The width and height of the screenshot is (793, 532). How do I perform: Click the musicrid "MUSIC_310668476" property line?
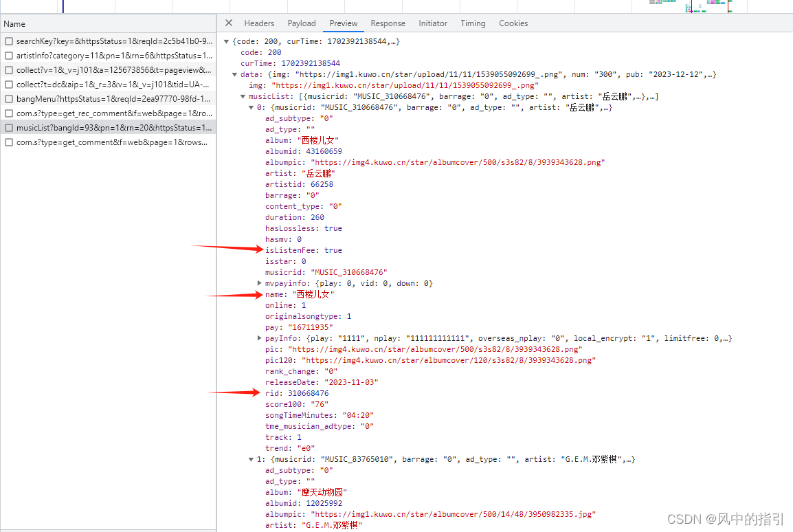click(326, 273)
